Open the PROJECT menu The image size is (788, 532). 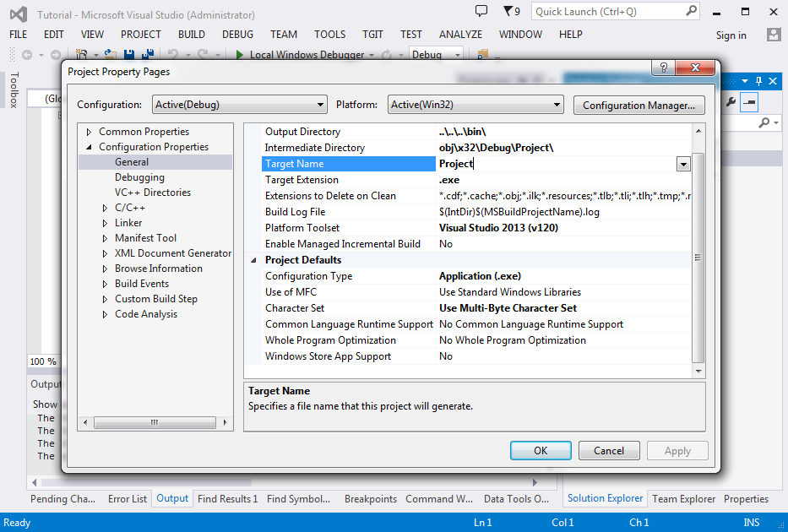coord(141,34)
